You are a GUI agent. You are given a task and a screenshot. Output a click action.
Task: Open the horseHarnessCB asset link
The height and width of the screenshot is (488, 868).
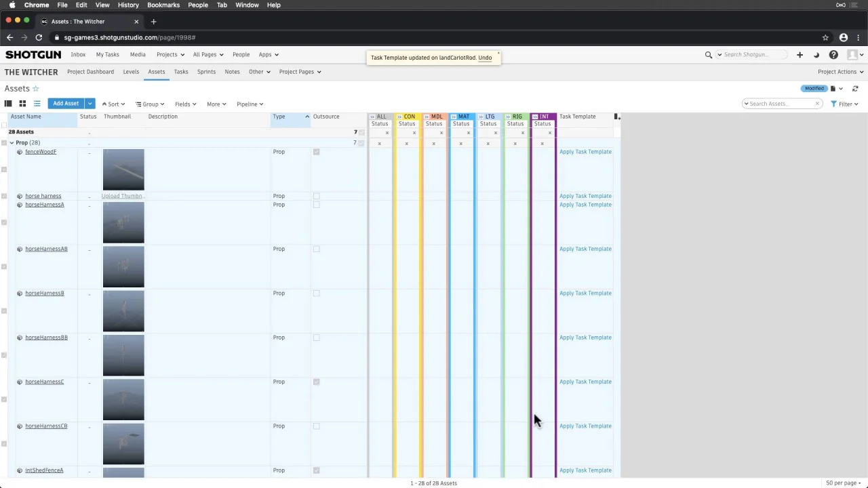click(x=46, y=426)
